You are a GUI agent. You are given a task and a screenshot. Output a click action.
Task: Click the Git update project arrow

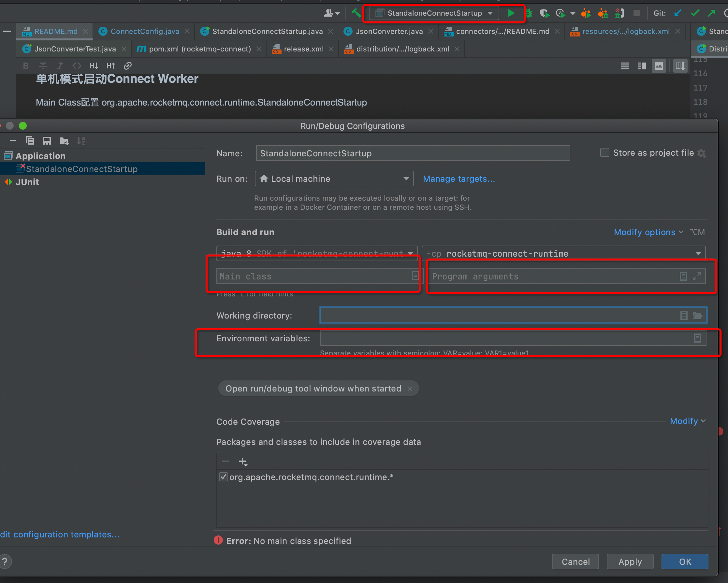pyautogui.click(x=678, y=13)
